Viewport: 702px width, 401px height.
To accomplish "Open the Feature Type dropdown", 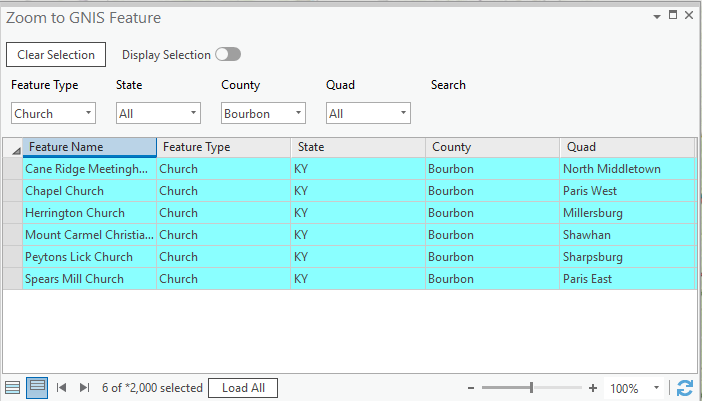I will pyautogui.click(x=53, y=114).
